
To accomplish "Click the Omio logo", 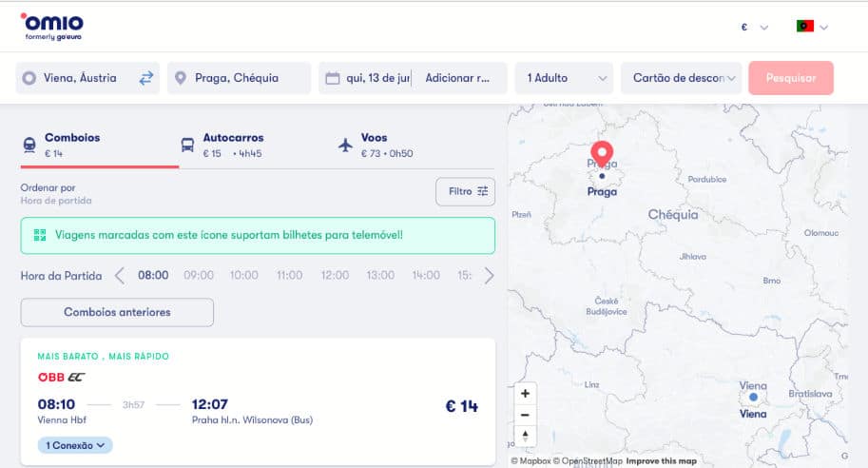I will pyautogui.click(x=52, y=27).
